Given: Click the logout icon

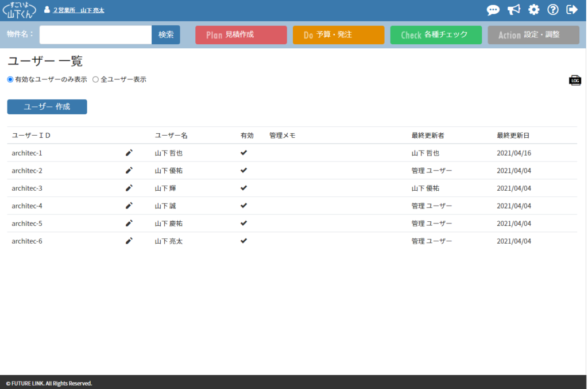Looking at the screenshot, I should 572,10.
